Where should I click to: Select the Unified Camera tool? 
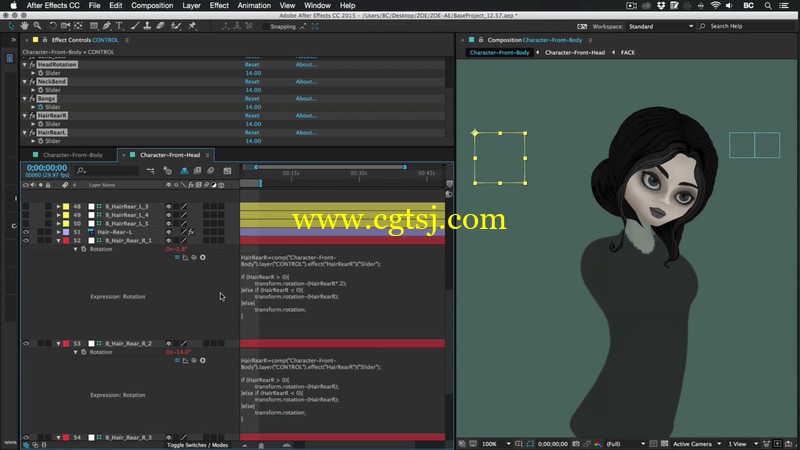point(65,26)
